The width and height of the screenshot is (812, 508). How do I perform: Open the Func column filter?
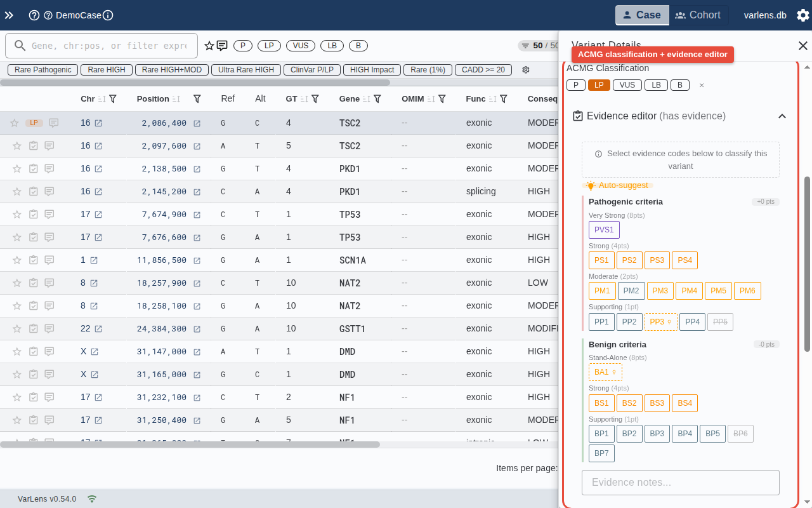pos(504,99)
